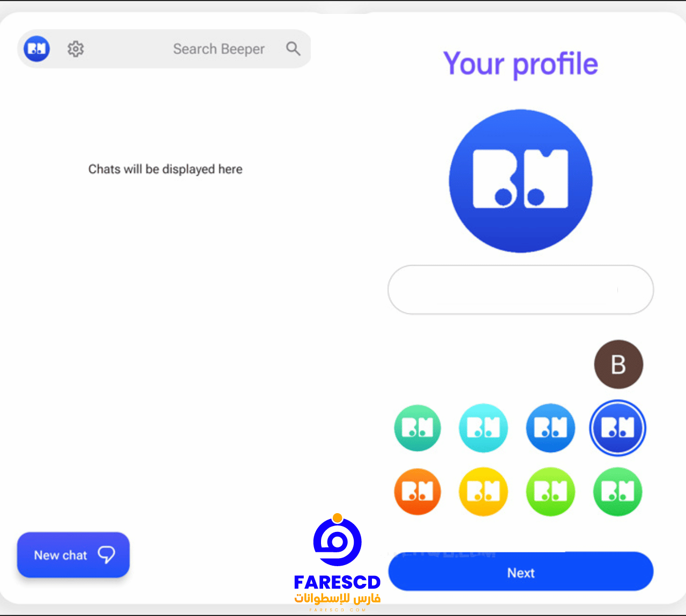Click the 'Your profile' heading

click(520, 64)
